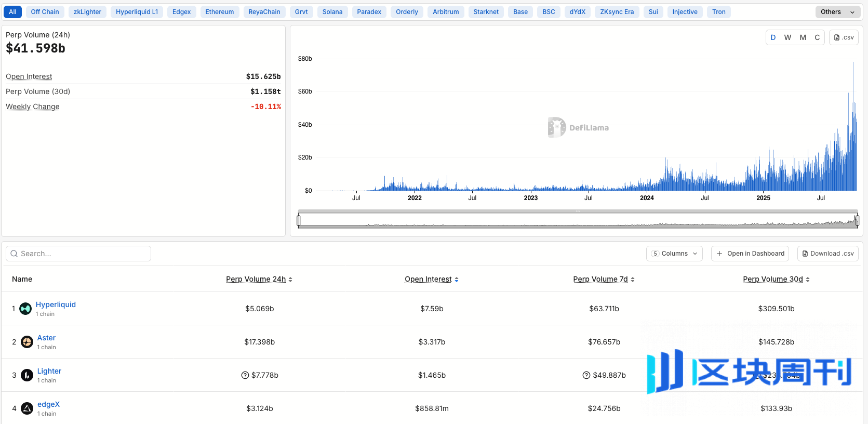868x424 pixels.
Task: Switch chart to weekly view with W
Action: point(787,37)
